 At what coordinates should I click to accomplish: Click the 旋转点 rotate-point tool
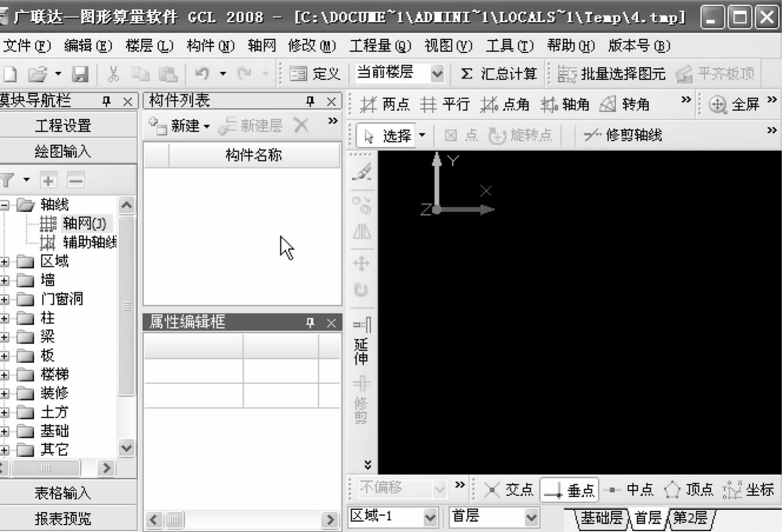(x=520, y=136)
